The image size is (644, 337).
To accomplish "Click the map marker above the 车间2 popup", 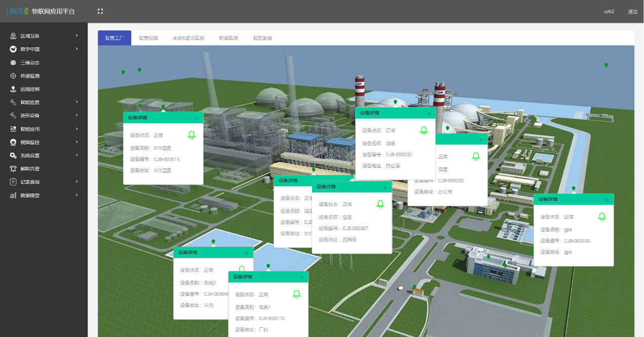I will point(213,242).
